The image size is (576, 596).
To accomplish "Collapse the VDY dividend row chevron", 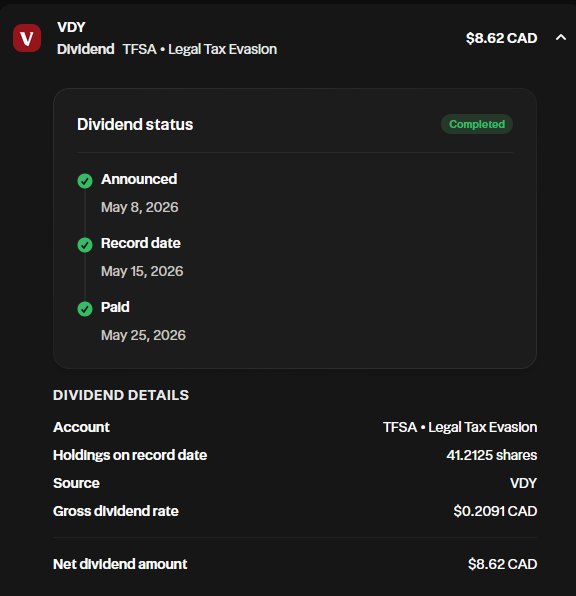I will point(561,38).
